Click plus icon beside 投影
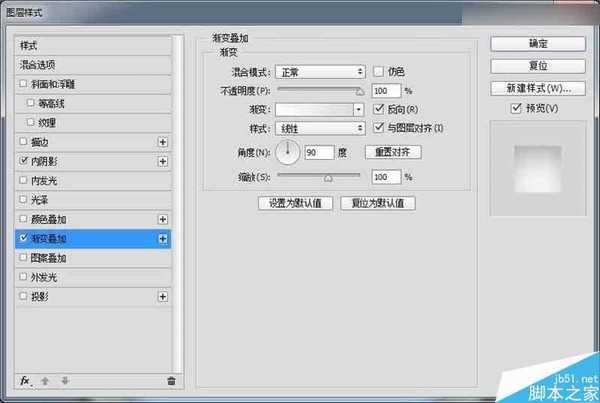Screen dimensions: 600x403 tap(162, 297)
